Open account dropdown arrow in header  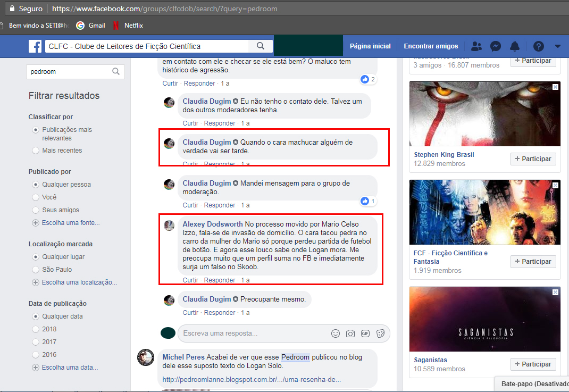coord(558,46)
